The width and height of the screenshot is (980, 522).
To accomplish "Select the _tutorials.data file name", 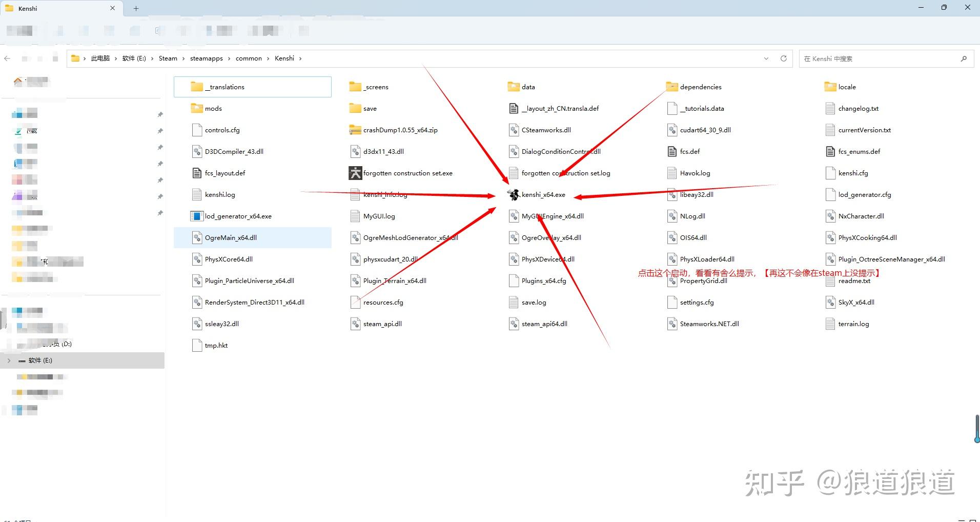I will (x=702, y=109).
